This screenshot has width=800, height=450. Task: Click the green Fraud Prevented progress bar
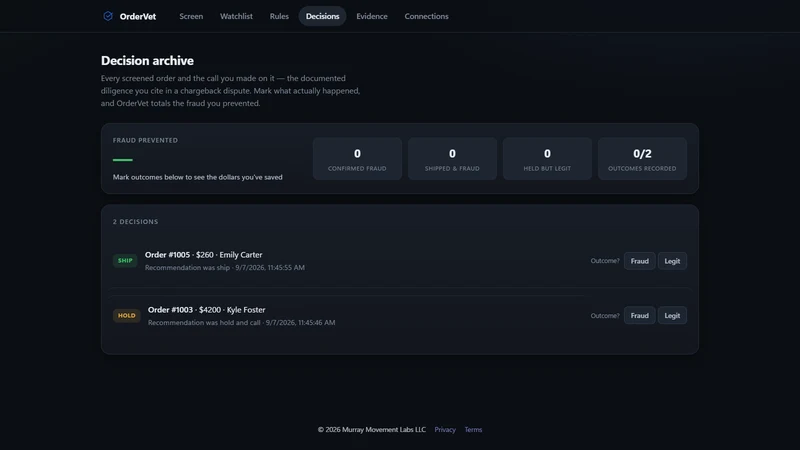coord(122,160)
